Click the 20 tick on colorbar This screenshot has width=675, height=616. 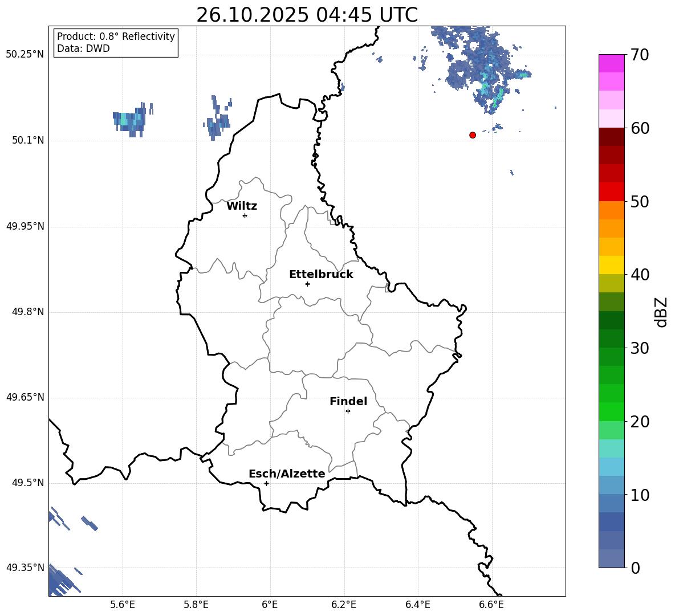[x=640, y=422]
